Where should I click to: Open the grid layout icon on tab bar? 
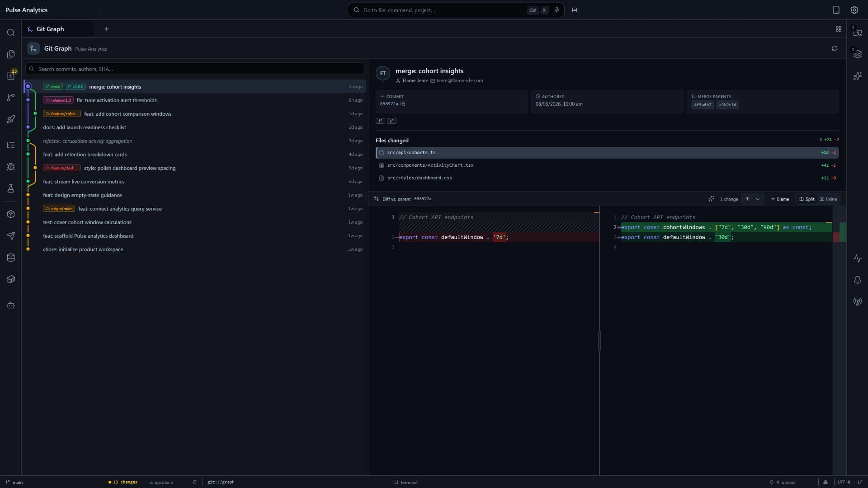(839, 29)
